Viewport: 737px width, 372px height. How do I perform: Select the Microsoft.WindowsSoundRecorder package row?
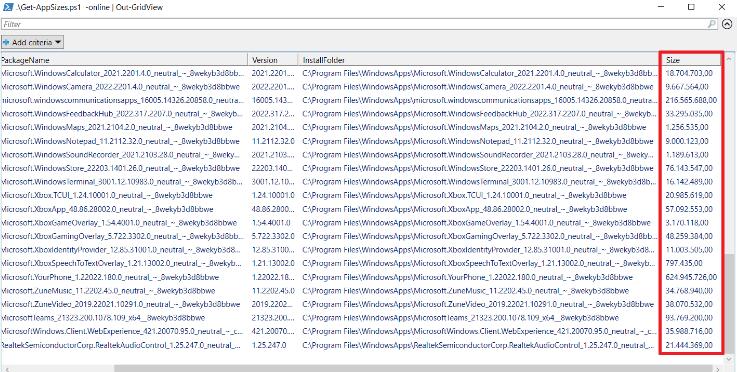pos(362,155)
